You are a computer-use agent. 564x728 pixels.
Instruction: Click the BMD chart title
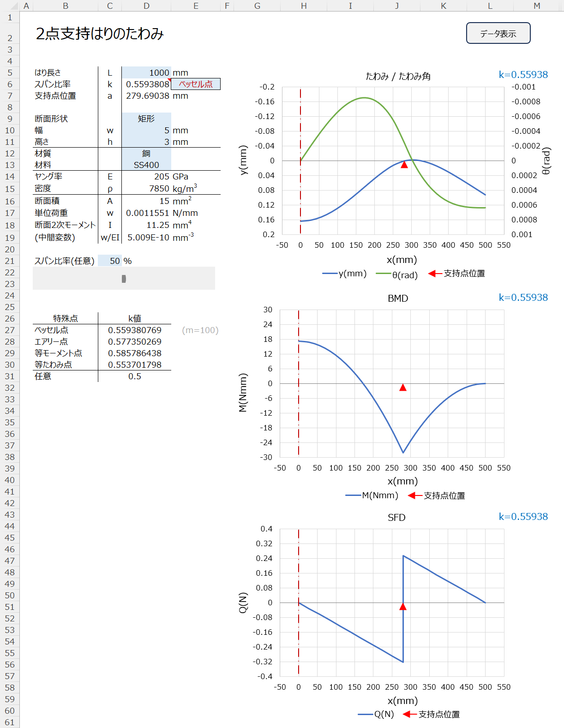coord(398,298)
